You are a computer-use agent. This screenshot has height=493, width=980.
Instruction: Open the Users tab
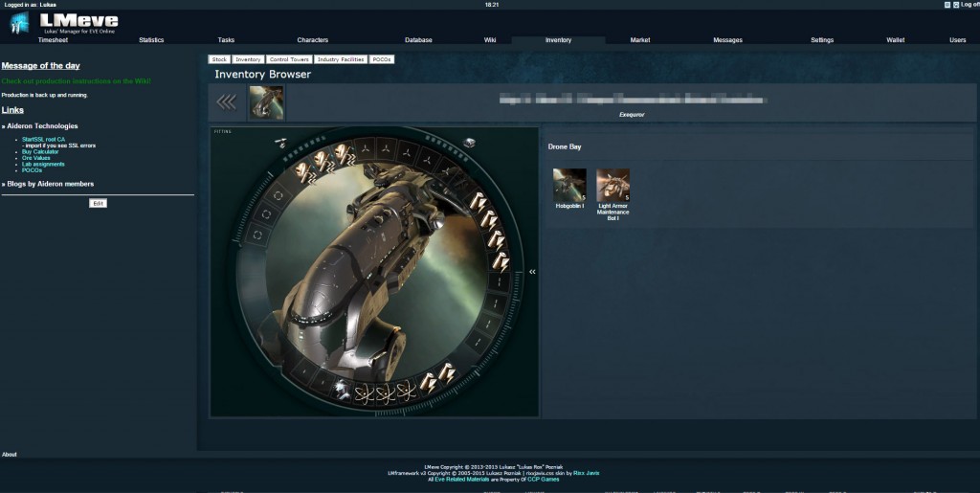click(957, 40)
